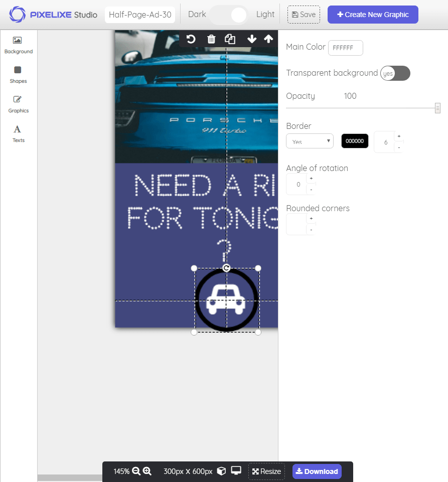Open the Texts panel
This screenshot has height=482, width=448.
click(18, 134)
